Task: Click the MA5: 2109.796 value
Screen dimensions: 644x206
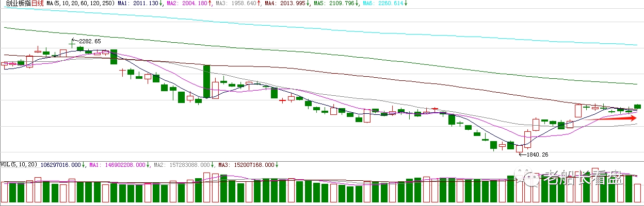Action: click(334, 4)
